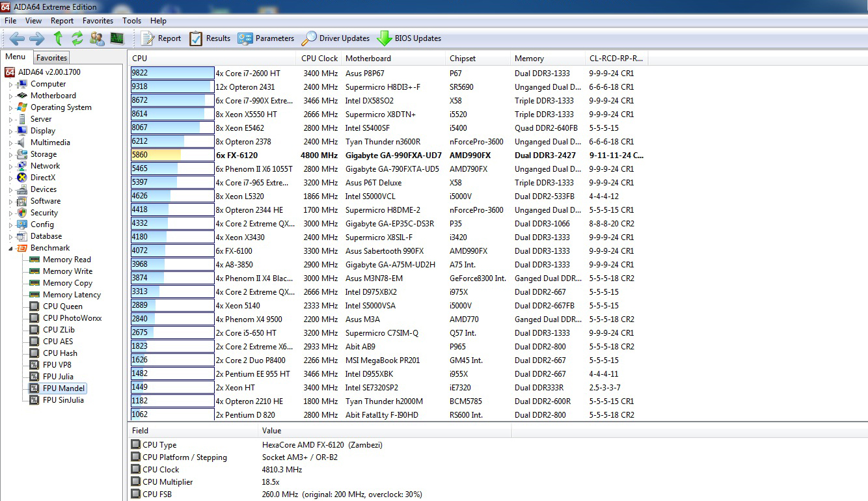Image resolution: width=868 pixels, height=501 pixels.
Task: Open the Memory Read benchmark
Action: 66,260
